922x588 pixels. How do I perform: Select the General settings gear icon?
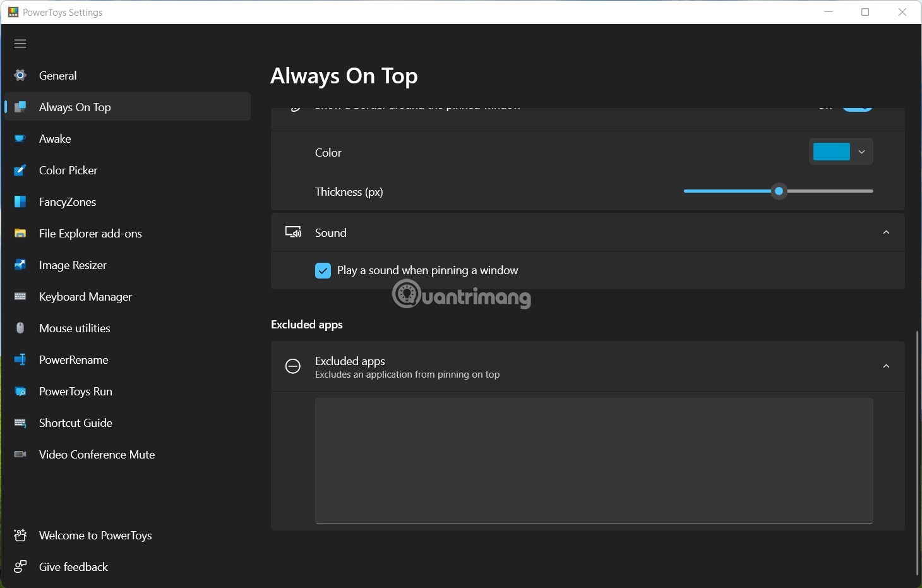20,75
